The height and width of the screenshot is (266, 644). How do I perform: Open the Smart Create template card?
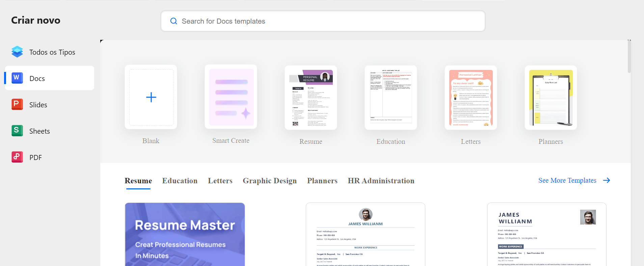[231, 97]
